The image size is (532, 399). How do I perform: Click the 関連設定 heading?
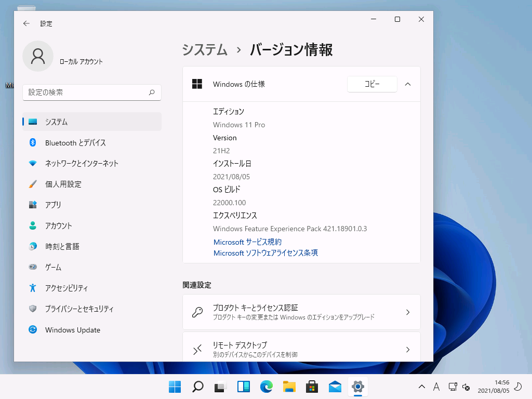[197, 285]
